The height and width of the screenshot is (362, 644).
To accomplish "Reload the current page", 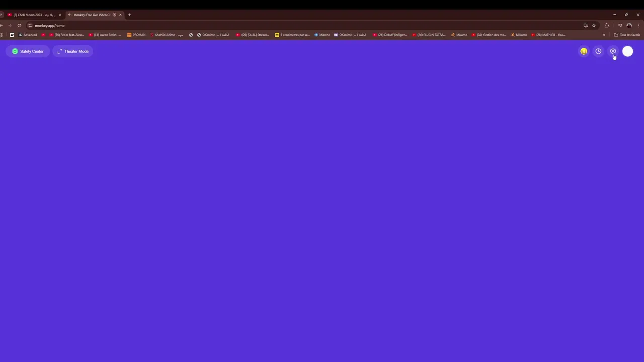I will [19, 25].
